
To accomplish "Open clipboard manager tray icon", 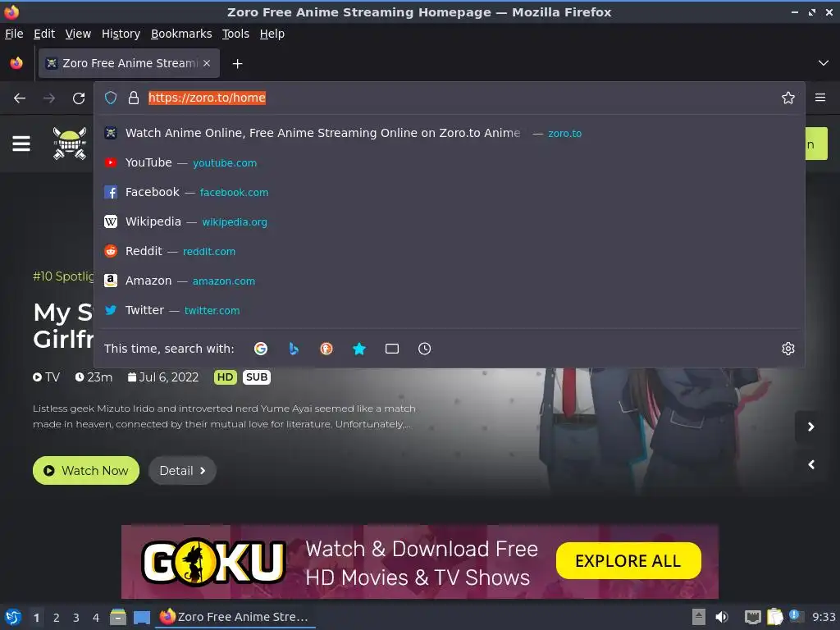I will 774,617.
